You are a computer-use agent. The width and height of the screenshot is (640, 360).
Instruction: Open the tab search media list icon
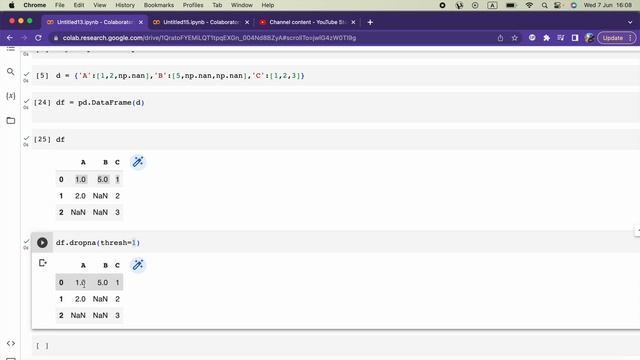tap(560, 38)
